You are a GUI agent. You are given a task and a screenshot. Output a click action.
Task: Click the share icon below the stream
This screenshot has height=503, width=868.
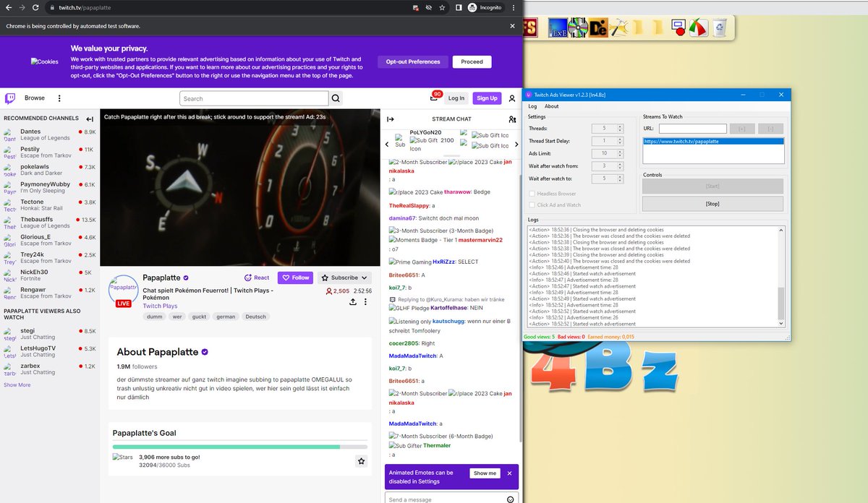pos(353,302)
